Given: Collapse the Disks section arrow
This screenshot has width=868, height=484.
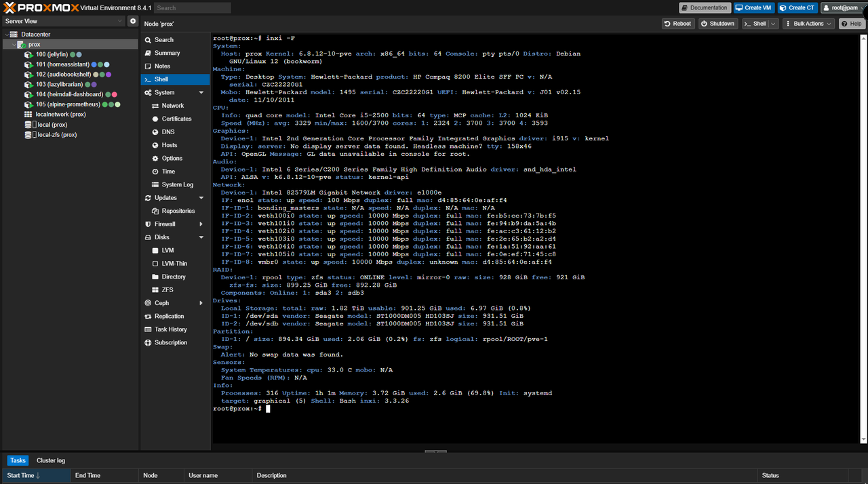Looking at the screenshot, I should tap(201, 237).
